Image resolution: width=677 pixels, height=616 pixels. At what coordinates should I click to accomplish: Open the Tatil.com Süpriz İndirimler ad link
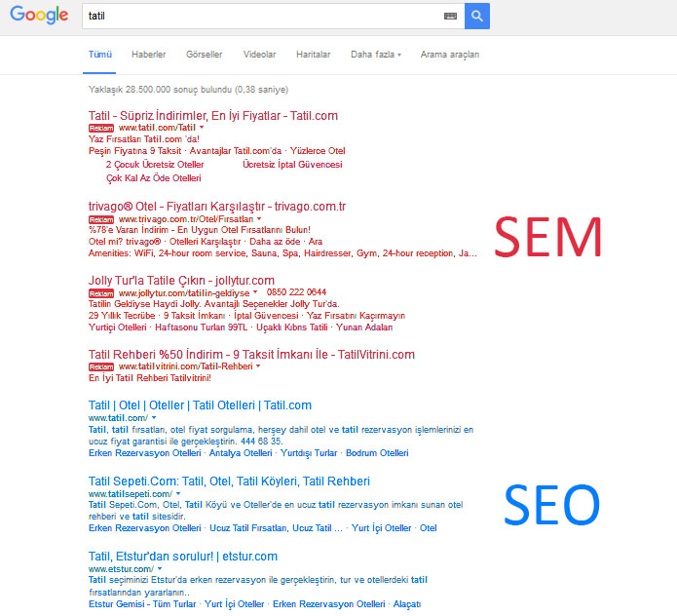click(212, 115)
